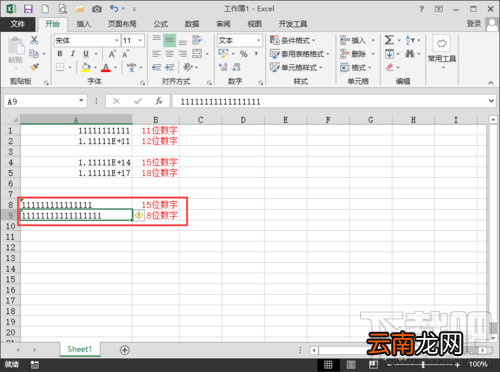
Task: Expand the formula bar
Action: click(491, 101)
